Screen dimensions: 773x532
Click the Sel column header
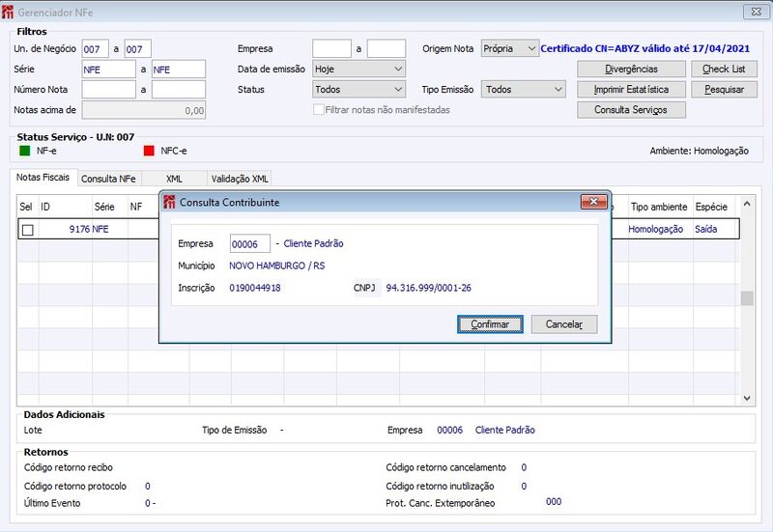pos(27,207)
